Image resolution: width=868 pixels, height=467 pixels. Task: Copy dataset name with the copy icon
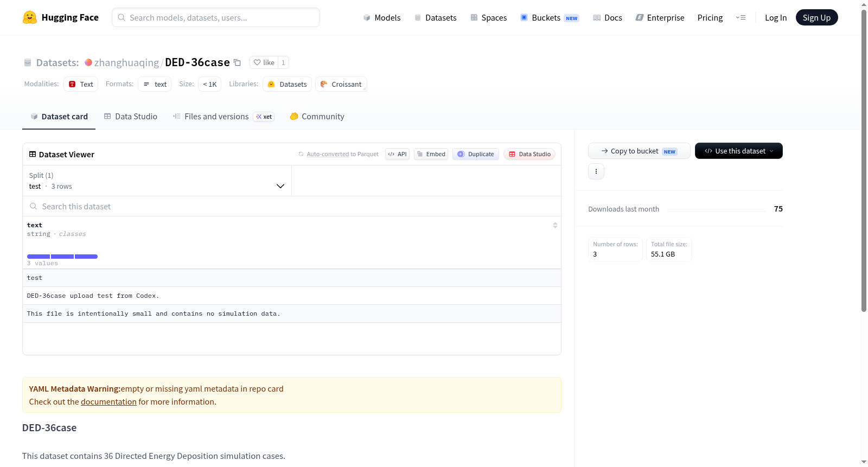tap(237, 62)
